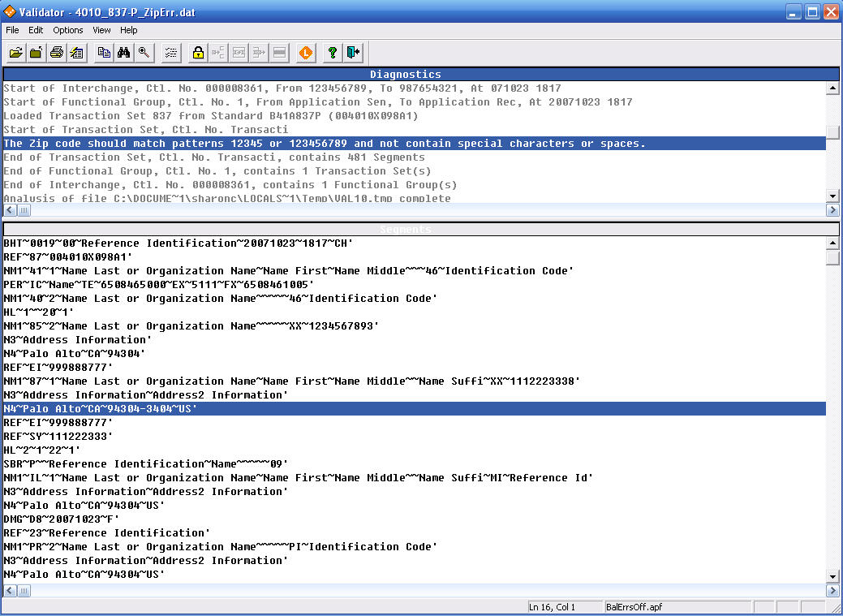
Task: Open the File menu
Action: tap(12, 30)
